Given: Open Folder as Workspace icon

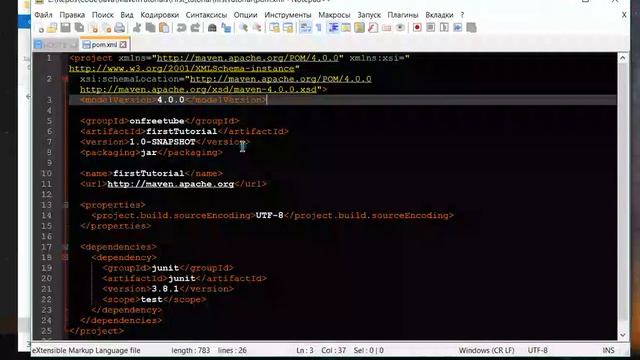Looking at the screenshot, I should point(387,28).
